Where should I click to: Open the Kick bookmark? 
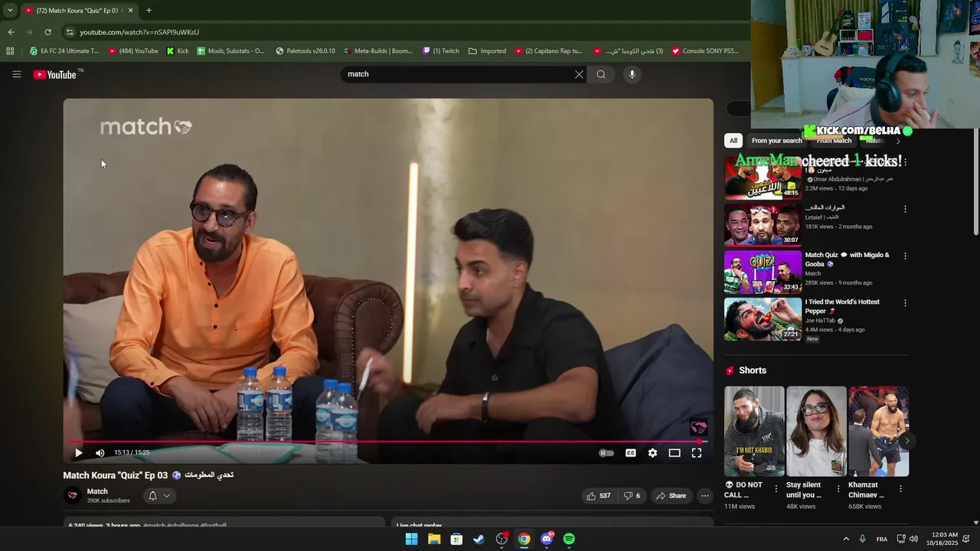[178, 51]
